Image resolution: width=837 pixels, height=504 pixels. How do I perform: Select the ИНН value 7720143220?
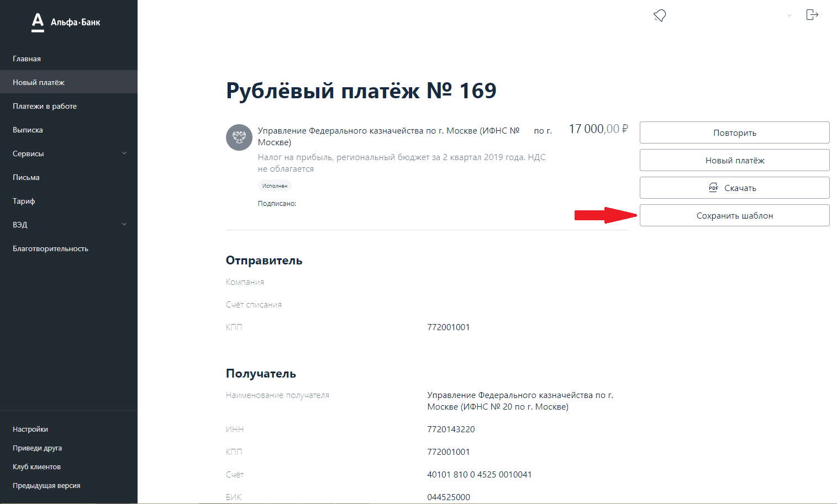[451, 429]
